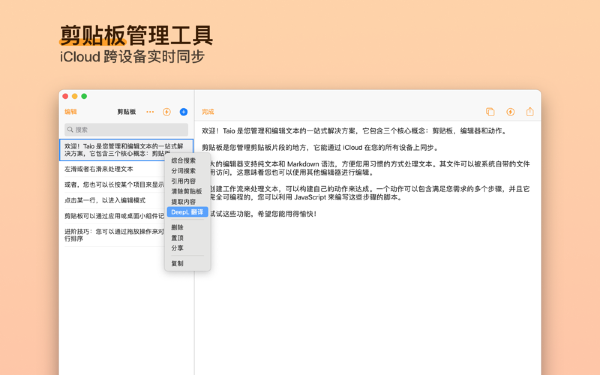Image resolution: width=600 pixels, height=375 pixels.
Task: Open the orange three-dots more options menu
Action: tap(150, 112)
